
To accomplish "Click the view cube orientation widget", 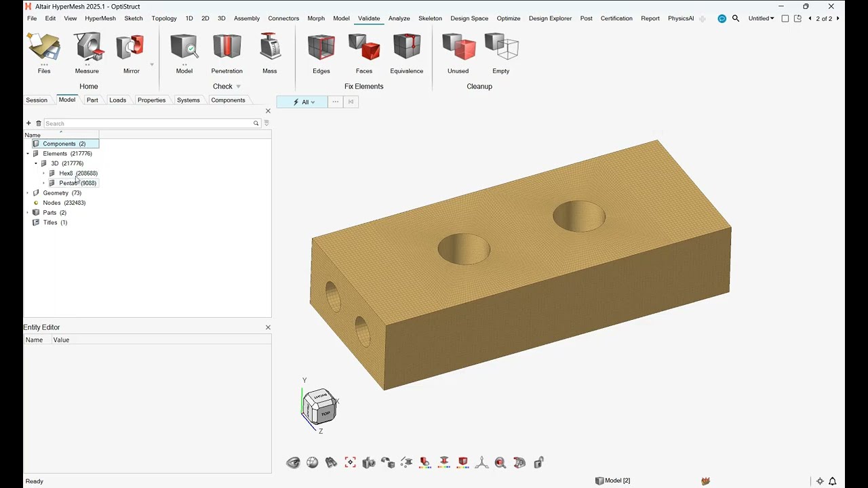I will [319, 406].
